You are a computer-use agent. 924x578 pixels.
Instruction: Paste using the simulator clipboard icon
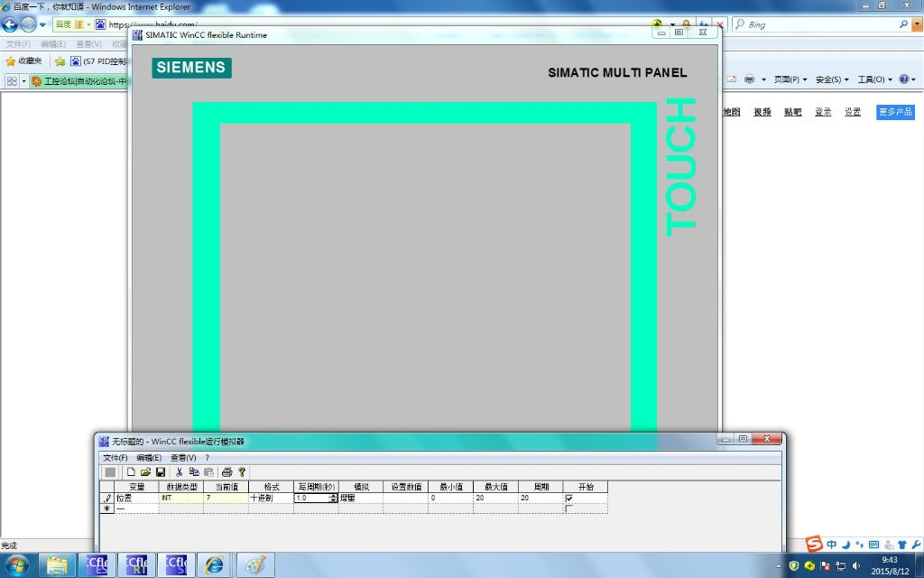(208, 471)
